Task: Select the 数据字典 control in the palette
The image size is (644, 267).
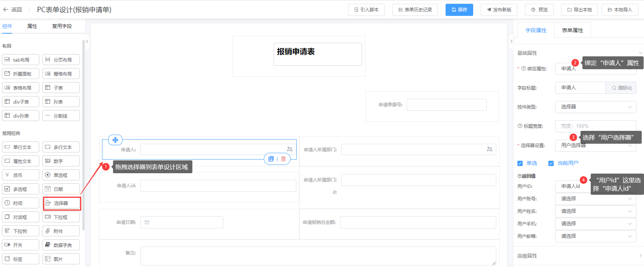Action: point(61,245)
